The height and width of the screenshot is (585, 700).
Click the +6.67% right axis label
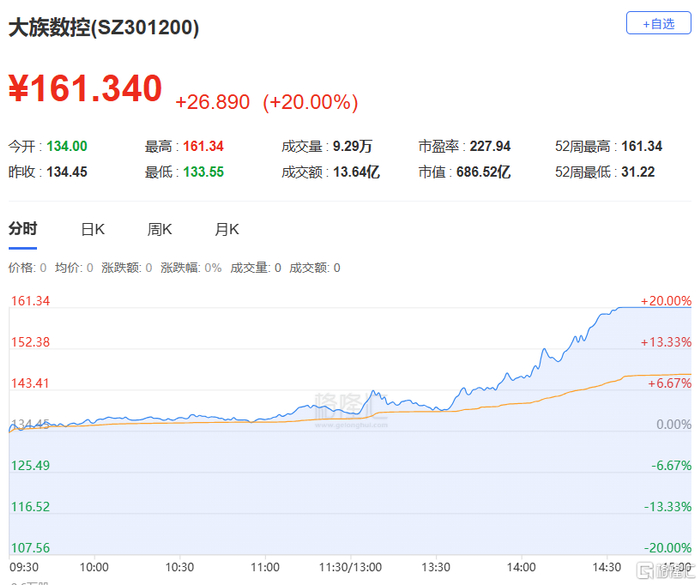click(670, 383)
